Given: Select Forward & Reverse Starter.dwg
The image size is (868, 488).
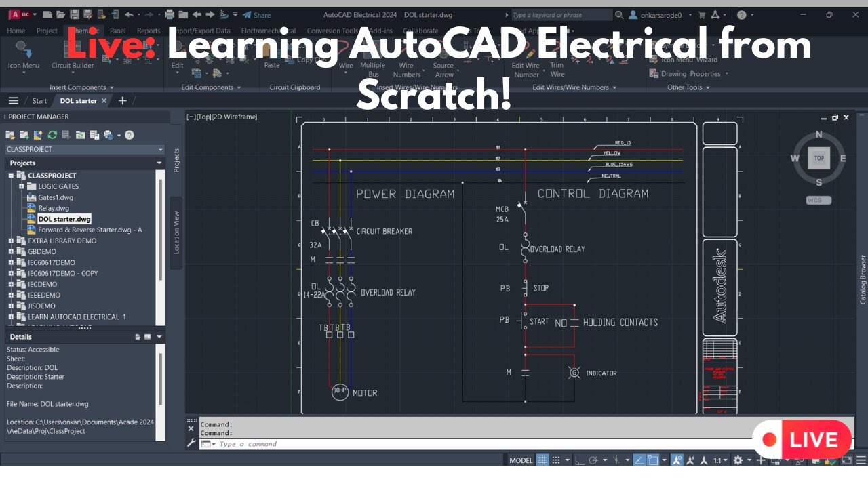Looking at the screenshot, I should (90, 230).
